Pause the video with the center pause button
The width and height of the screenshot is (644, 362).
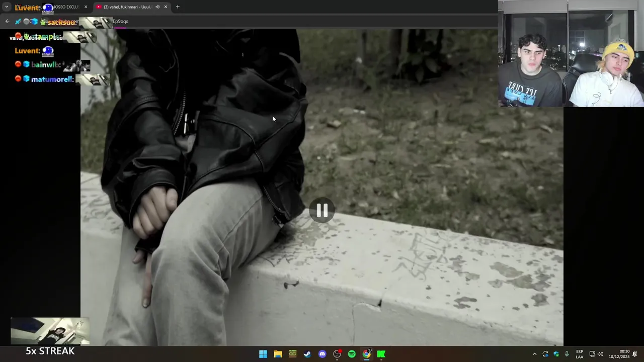point(322,210)
